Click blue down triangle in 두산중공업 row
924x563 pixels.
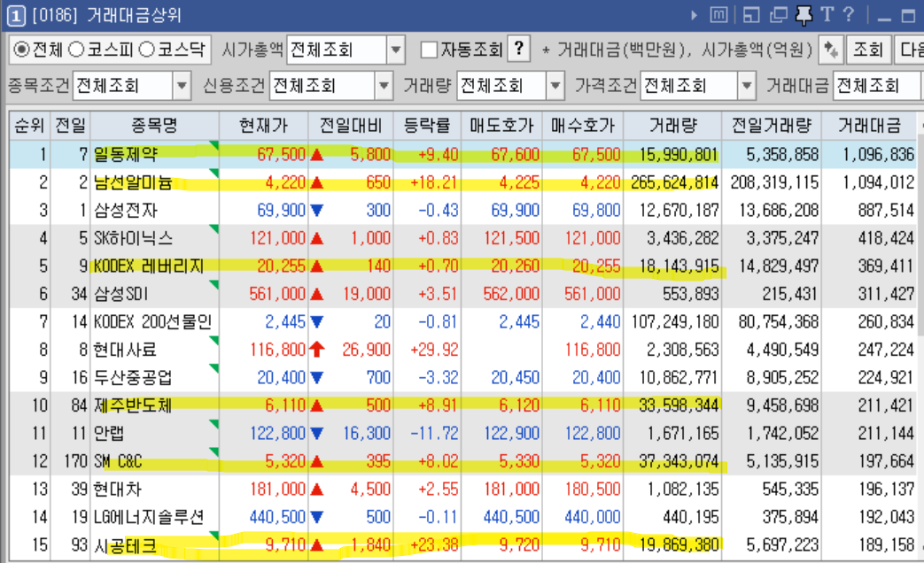tap(316, 377)
